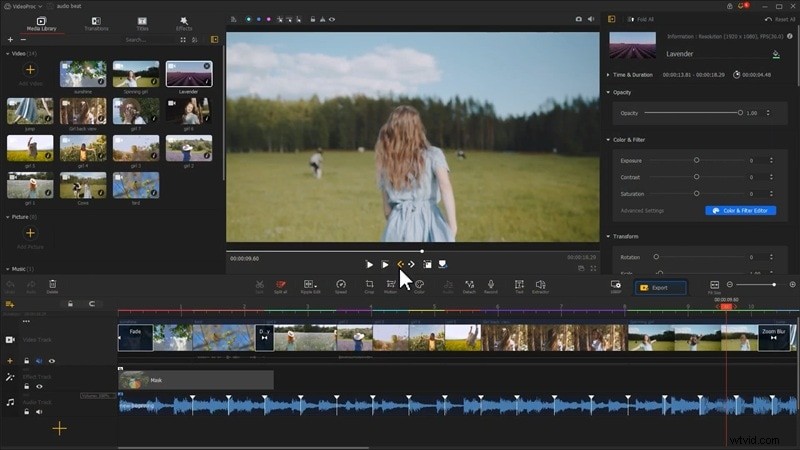The width and height of the screenshot is (800, 450).
Task: Click the speaker volume icon above preview
Action: pyautogui.click(x=591, y=19)
